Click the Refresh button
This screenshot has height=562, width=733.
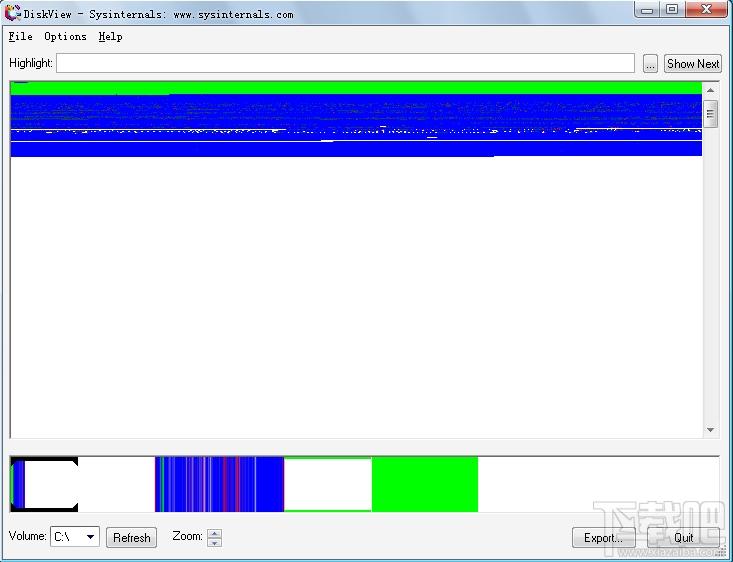[x=131, y=538]
